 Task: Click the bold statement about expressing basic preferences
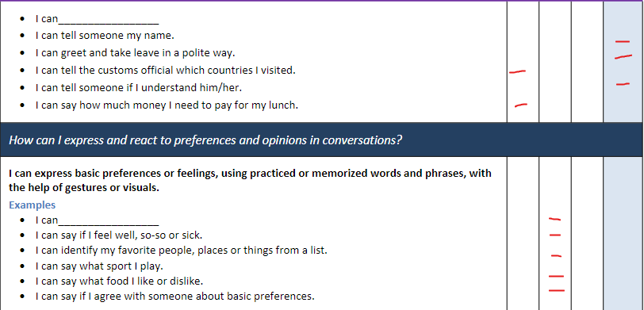click(250, 180)
